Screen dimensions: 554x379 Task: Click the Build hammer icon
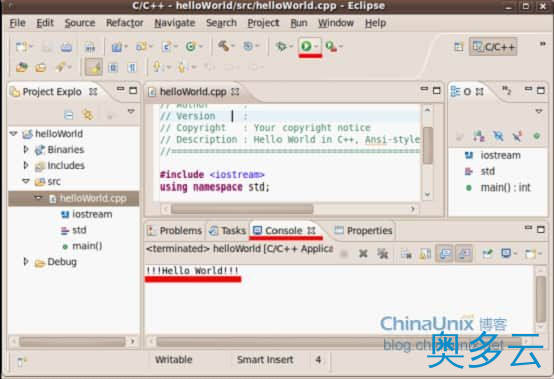click(224, 46)
